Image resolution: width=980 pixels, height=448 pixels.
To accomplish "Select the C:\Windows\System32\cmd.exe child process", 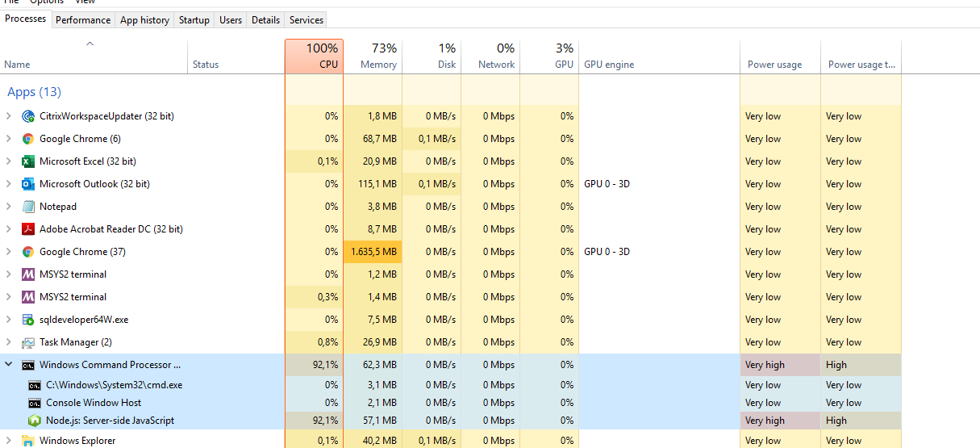I will [114, 385].
